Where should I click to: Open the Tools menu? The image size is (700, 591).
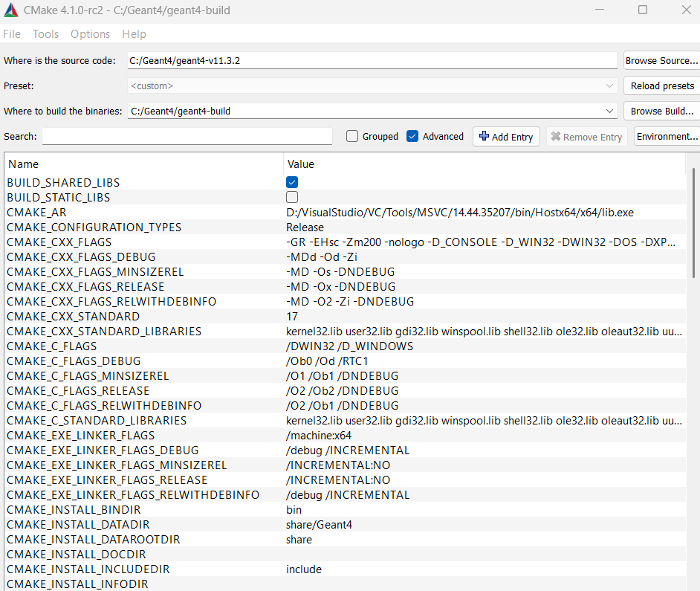coord(45,34)
